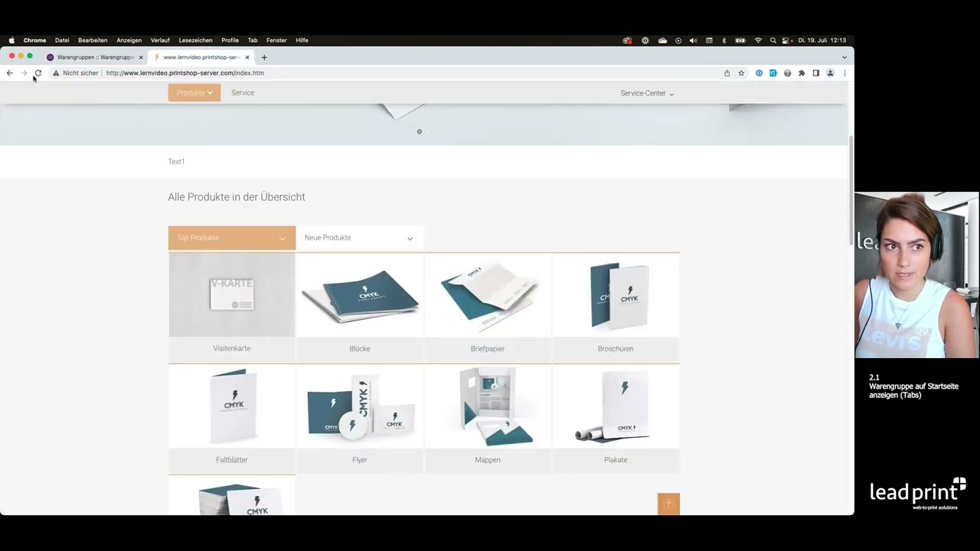Click the browser back arrow
The image size is (980, 551).
9,73
